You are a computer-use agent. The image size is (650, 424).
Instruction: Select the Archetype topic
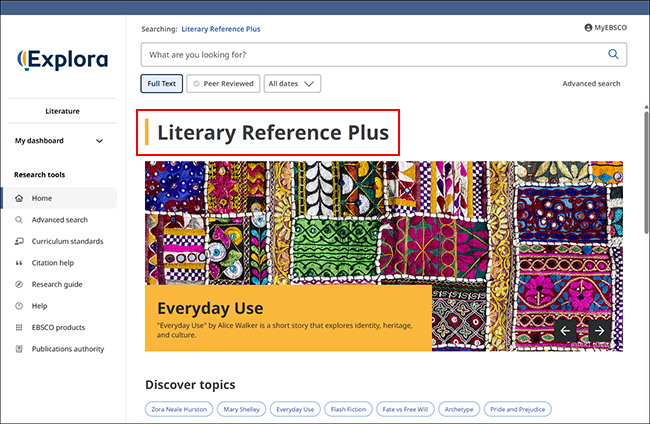pyautogui.click(x=459, y=409)
